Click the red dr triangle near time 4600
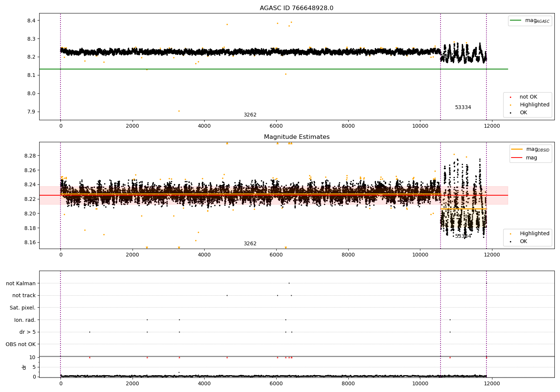 (x=227, y=357)
